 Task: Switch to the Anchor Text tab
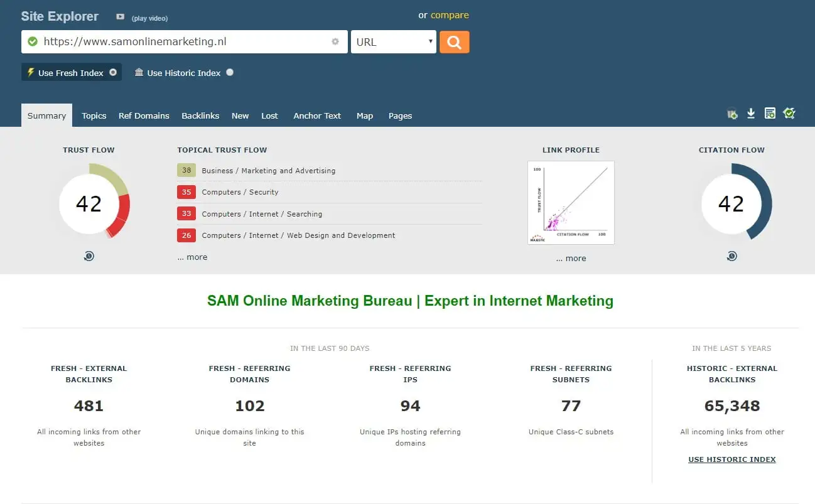317,115
